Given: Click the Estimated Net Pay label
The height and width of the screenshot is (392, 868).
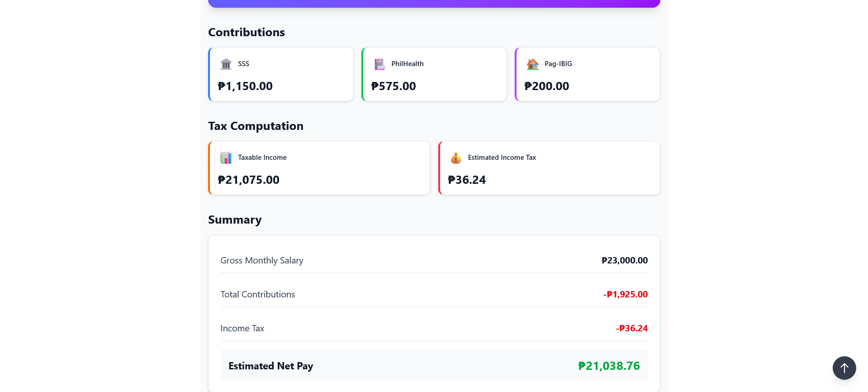Looking at the screenshot, I should [271, 366].
